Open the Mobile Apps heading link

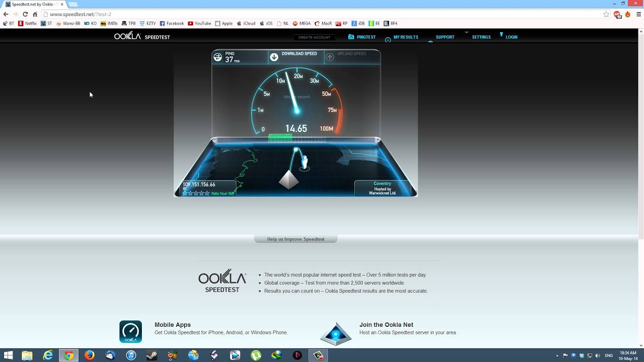(x=173, y=325)
